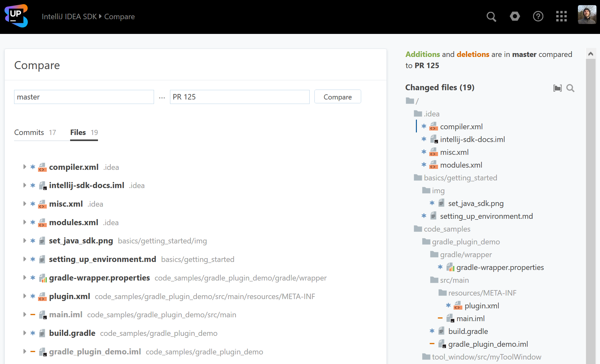Screen dimensions: 600x364
Task: Select gradle-wrapper.properties in the changed files tree
Action: [x=500, y=267]
